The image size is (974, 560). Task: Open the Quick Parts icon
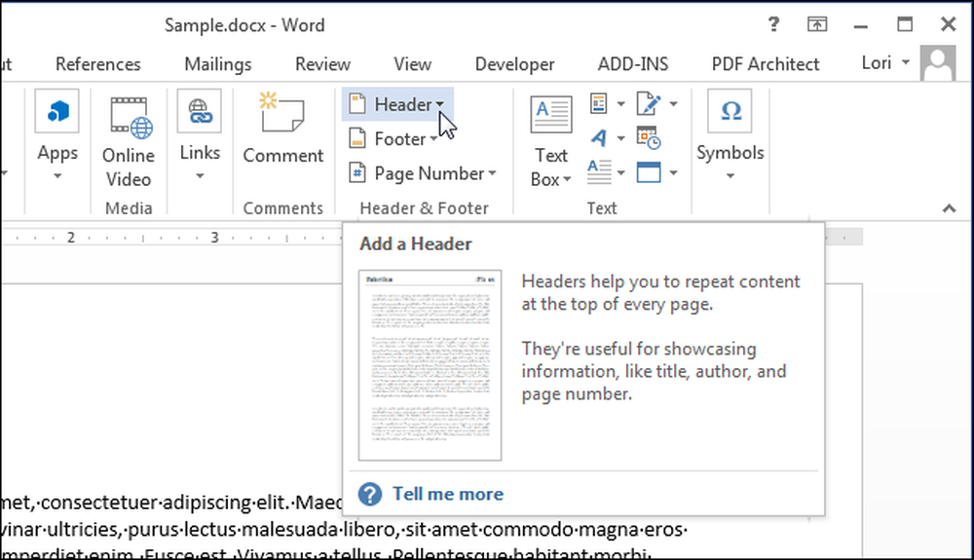click(599, 103)
